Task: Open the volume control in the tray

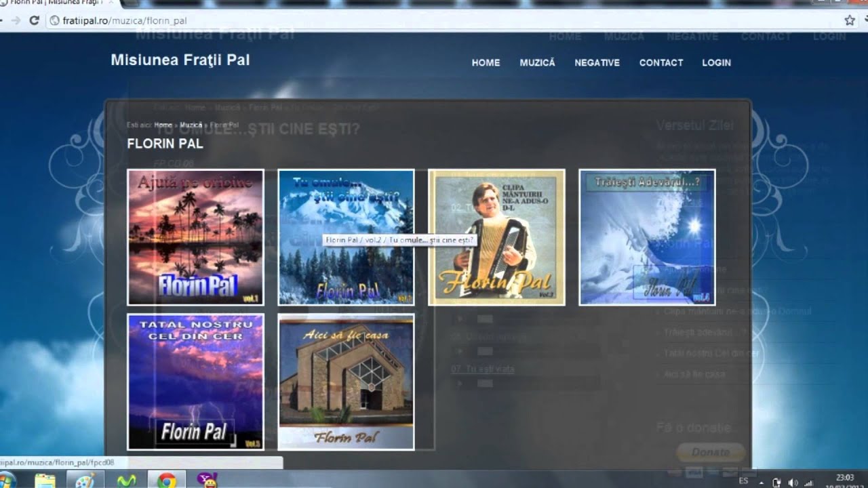Action: coord(793,483)
